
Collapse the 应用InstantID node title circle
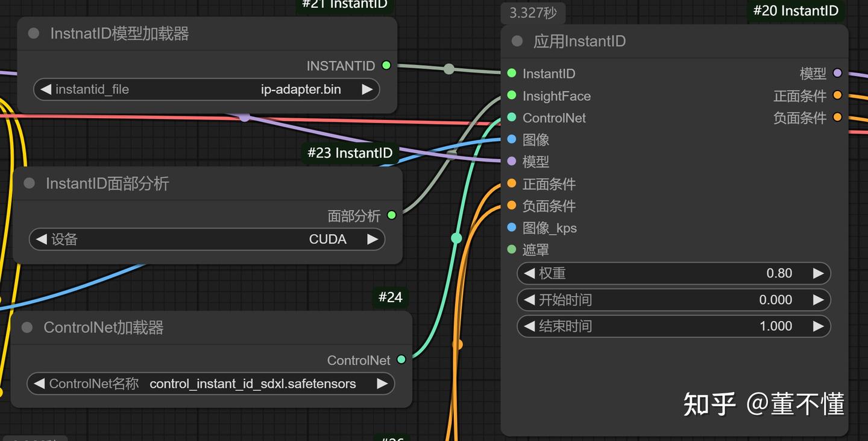click(516, 41)
